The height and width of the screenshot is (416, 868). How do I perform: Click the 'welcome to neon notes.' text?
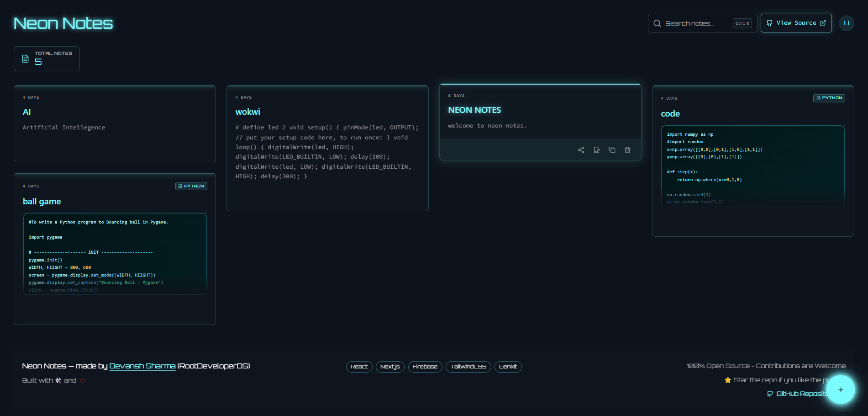487,126
